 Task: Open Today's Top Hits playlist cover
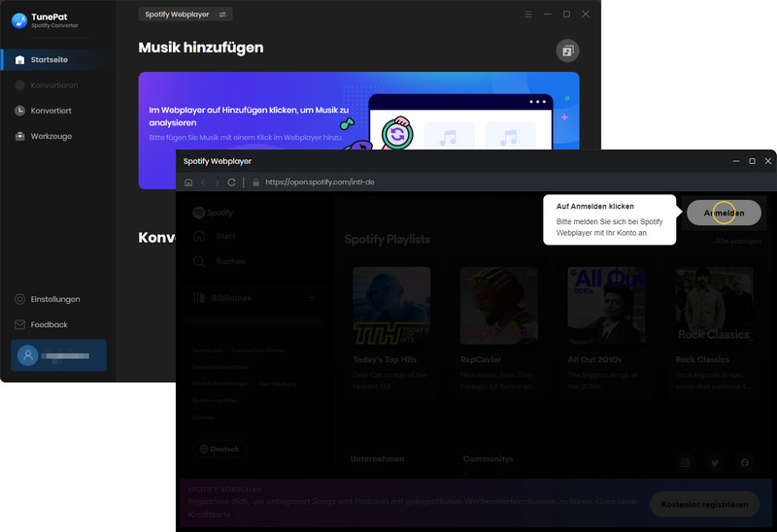391,306
